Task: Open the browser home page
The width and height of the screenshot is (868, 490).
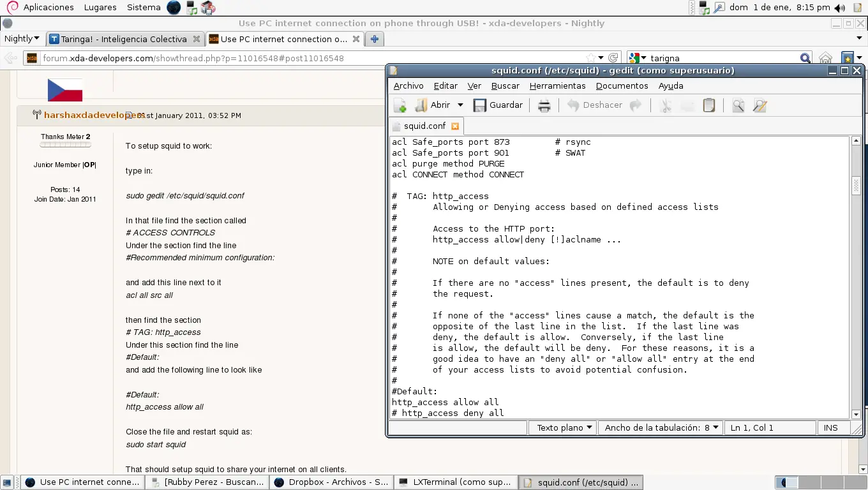Action: click(825, 58)
